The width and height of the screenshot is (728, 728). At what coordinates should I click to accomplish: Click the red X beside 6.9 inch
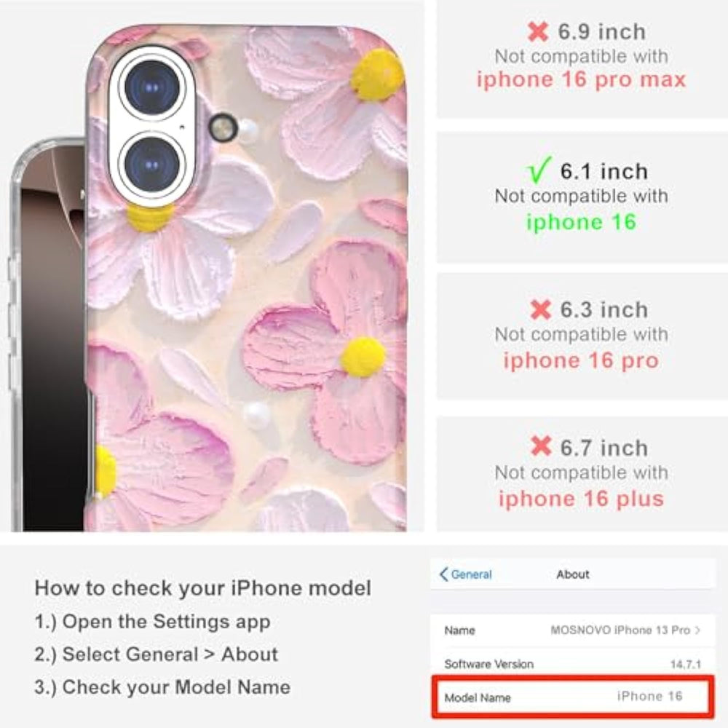pos(538,31)
